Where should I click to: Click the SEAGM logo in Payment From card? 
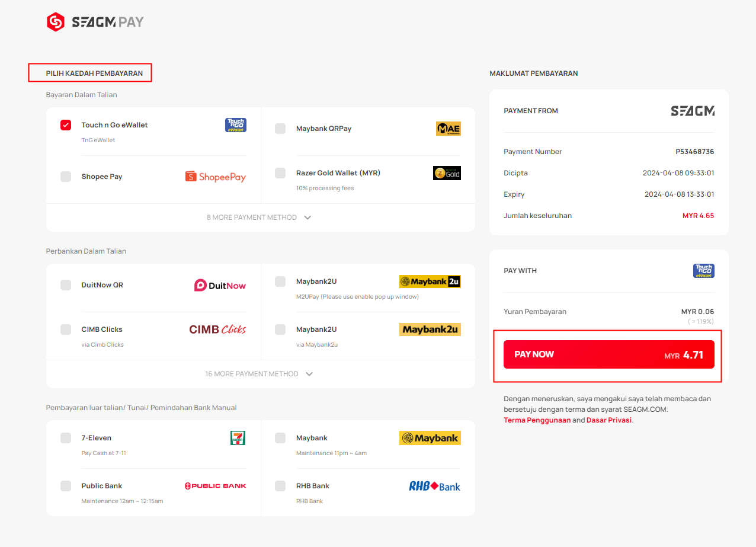[x=693, y=111]
